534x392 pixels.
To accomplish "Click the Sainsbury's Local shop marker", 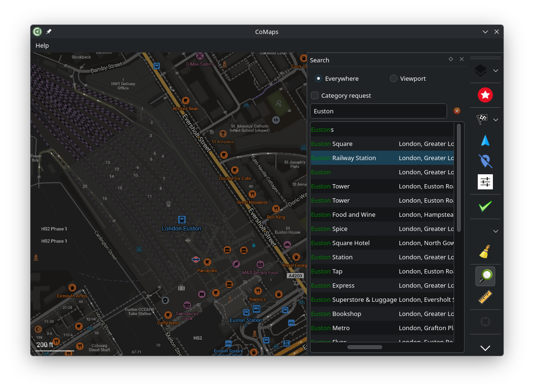I will (x=187, y=305).
